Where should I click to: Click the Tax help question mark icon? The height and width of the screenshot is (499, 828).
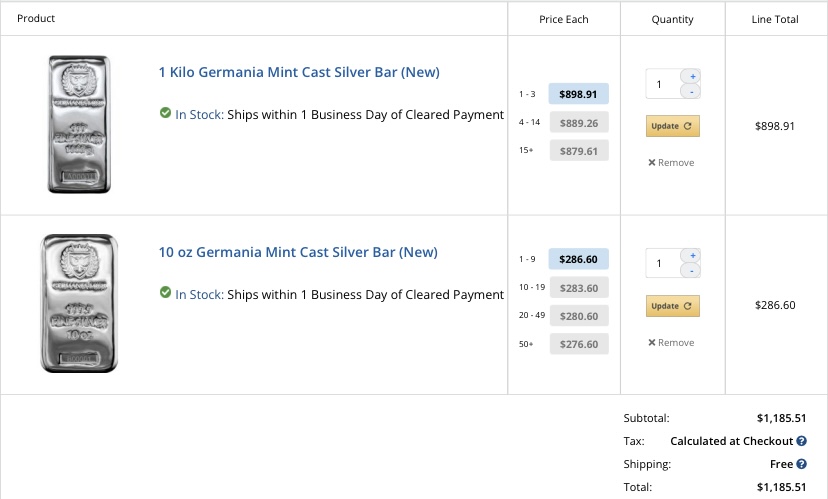point(802,441)
